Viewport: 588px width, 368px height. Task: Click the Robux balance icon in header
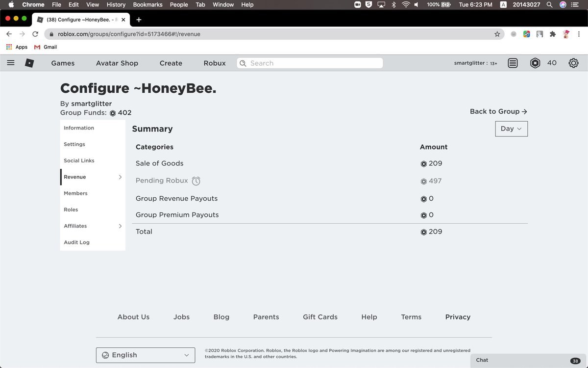tap(535, 63)
